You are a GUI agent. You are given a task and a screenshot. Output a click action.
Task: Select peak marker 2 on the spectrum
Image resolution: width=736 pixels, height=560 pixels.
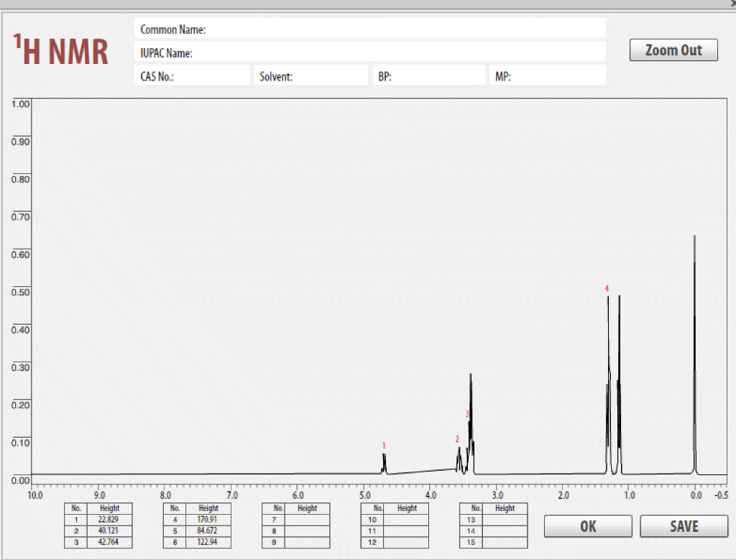coord(456,439)
